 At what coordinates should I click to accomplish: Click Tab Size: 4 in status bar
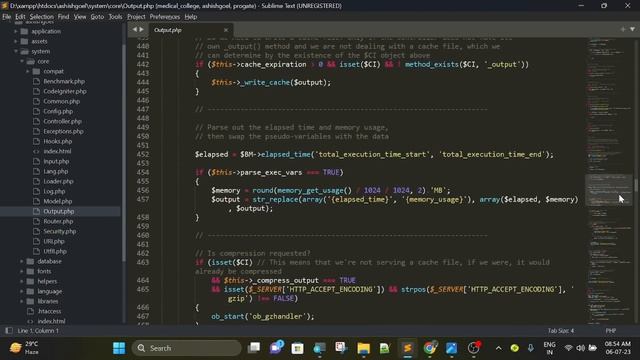pyautogui.click(x=561, y=331)
